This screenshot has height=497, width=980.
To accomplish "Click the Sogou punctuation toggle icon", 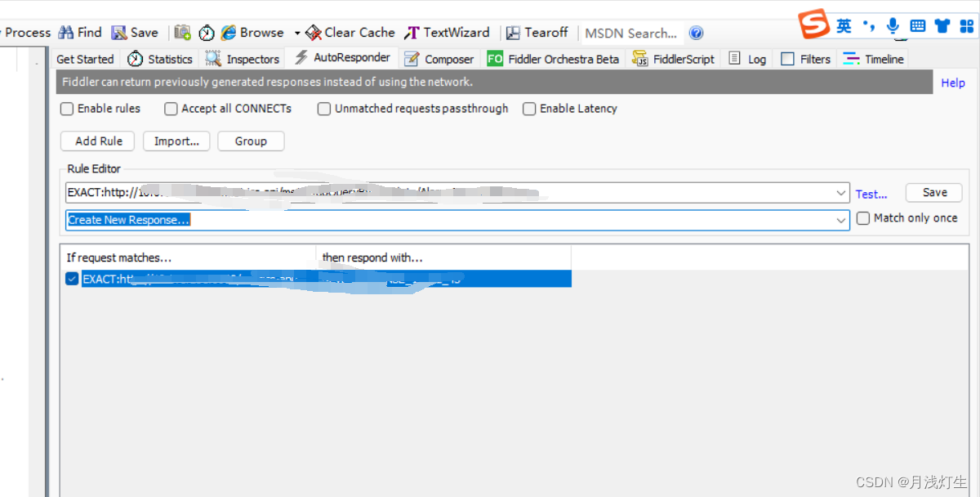I will (868, 26).
